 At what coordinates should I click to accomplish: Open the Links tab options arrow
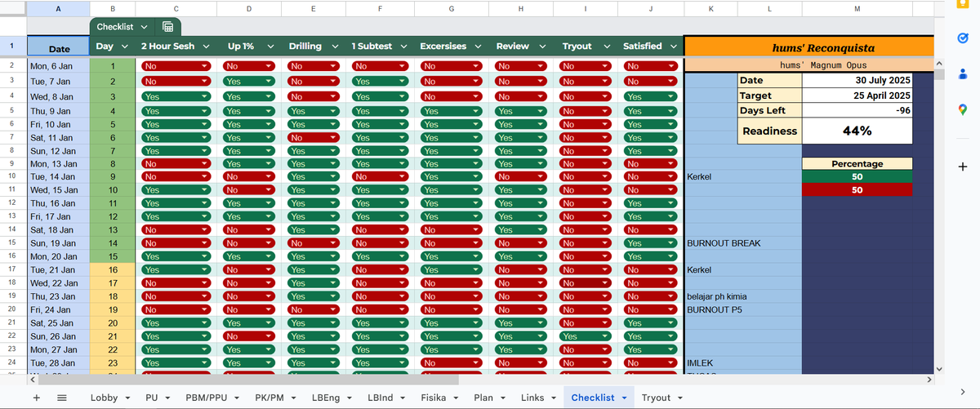(552, 398)
